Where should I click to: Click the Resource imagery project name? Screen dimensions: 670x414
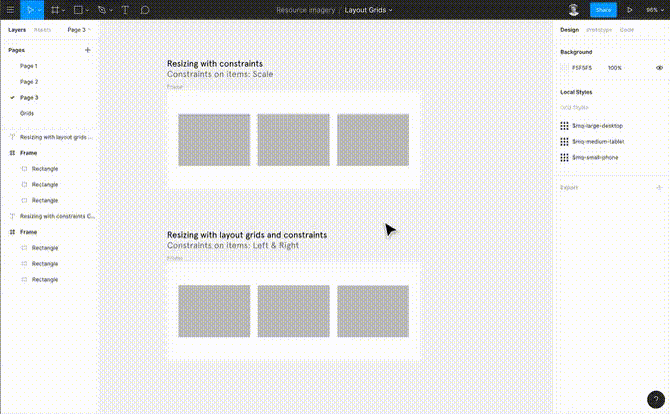306,10
